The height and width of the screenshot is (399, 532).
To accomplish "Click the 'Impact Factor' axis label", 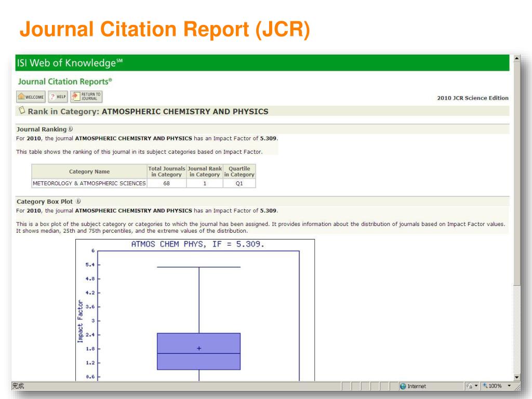I will pos(80,321).
